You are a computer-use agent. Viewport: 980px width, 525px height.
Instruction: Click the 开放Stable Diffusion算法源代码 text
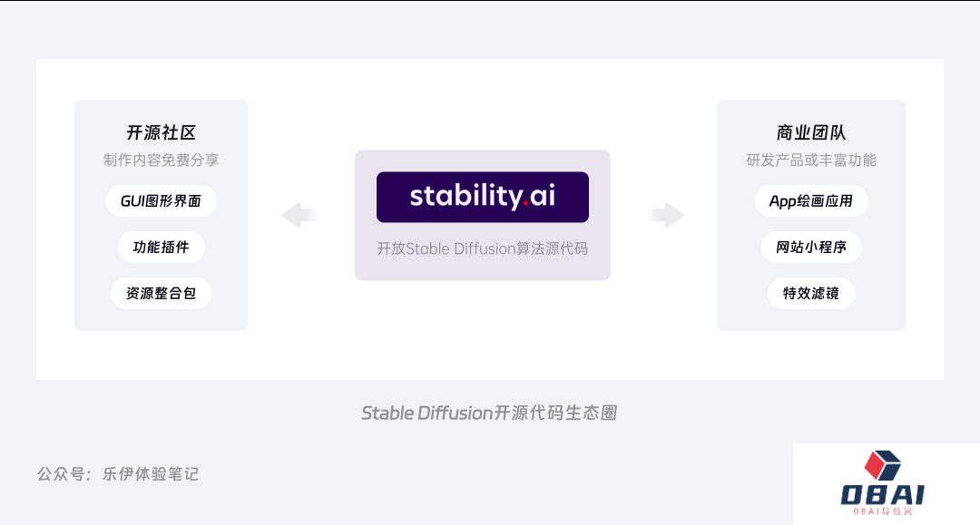tap(483, 248)
